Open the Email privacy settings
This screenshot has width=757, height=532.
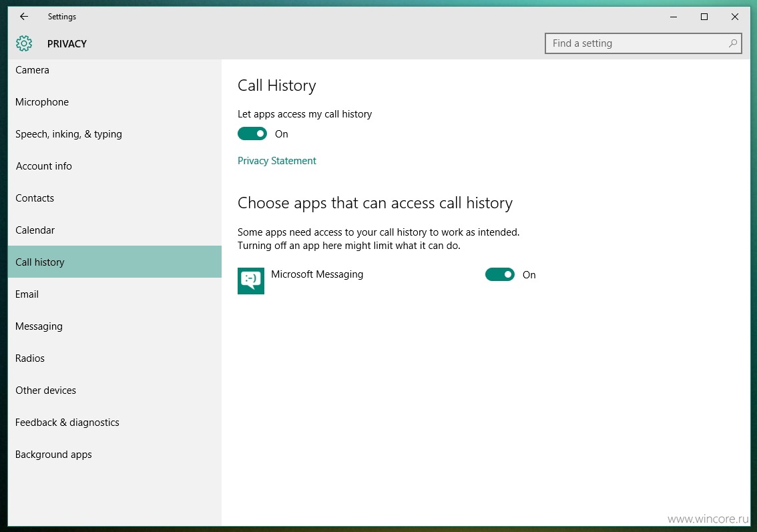(x=114, y=294)
